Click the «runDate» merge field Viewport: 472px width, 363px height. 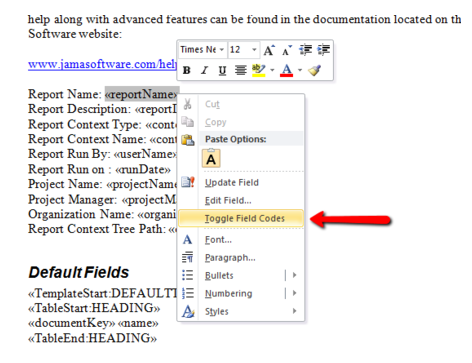(143, 169)
